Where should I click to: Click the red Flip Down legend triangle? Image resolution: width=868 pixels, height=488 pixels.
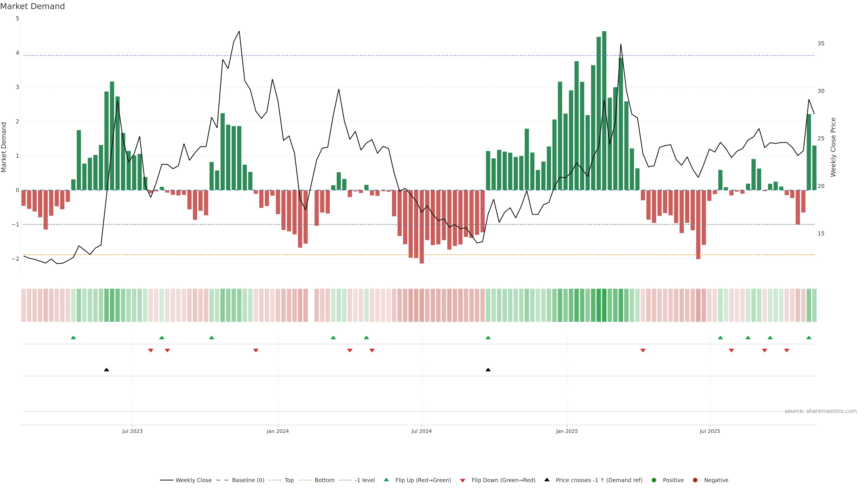[463, 480]
